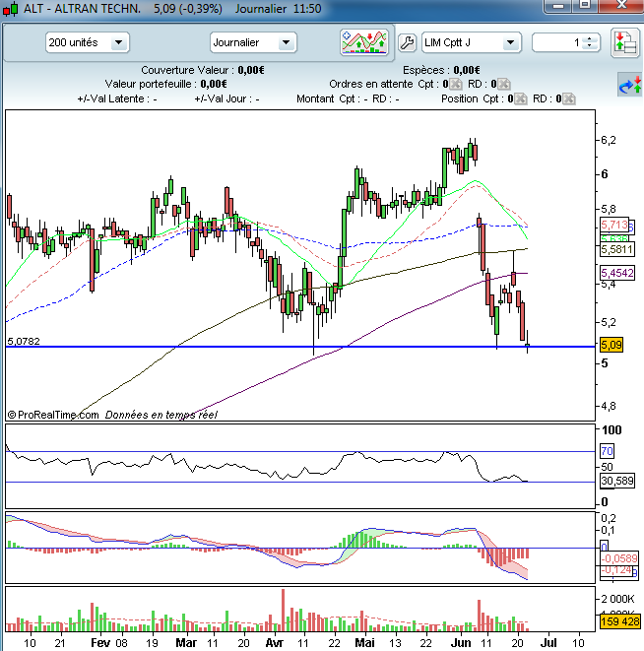The height and width of the screenshot is (651, 644).
Task: Click the 5,4542 moving average label
Action: [x=617, y=273]
